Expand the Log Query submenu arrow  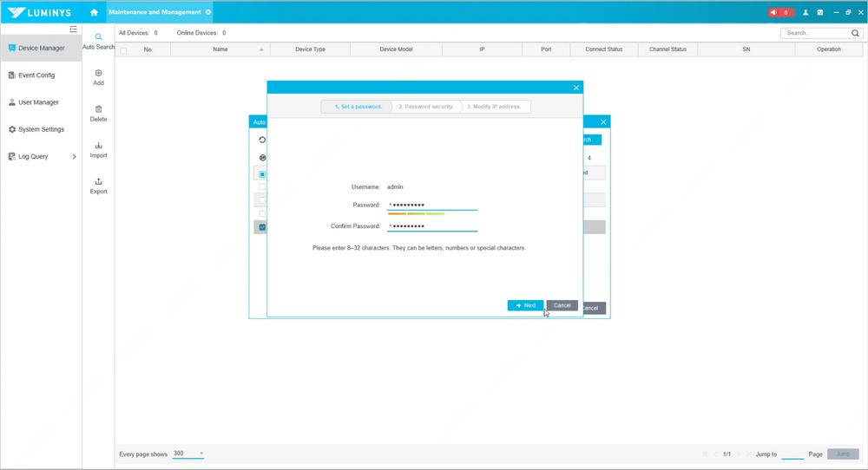[74, 157]
